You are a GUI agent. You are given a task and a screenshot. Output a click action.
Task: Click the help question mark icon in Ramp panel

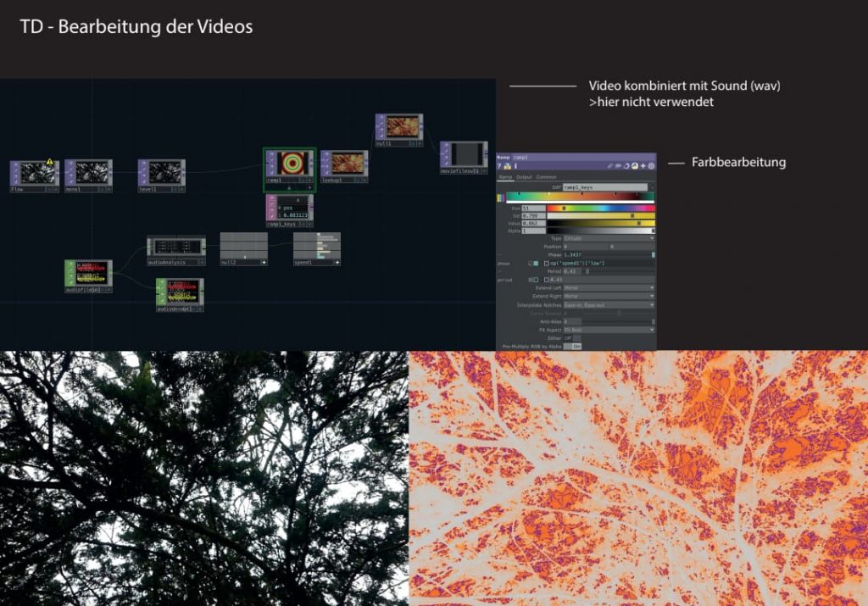(x=500, y=166)
